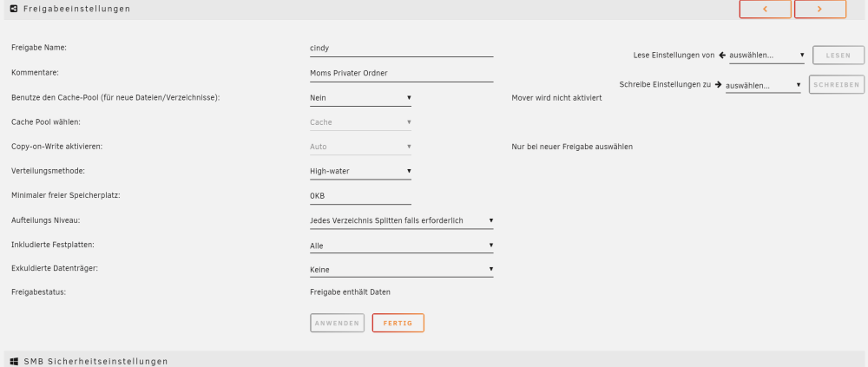Image resolution: width=868 pixels, height=367 pixels.
Task: Open the Exkludierte Datenträger dropdown
Action: pyautogui.click(x=401, y=270)
